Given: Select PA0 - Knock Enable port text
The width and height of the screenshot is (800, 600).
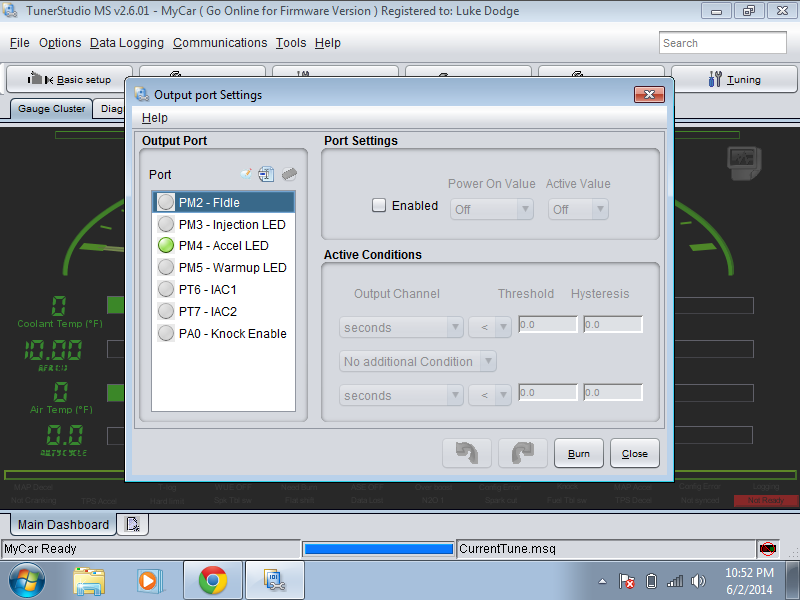Looking at the screenshot, I should (233, 333).
